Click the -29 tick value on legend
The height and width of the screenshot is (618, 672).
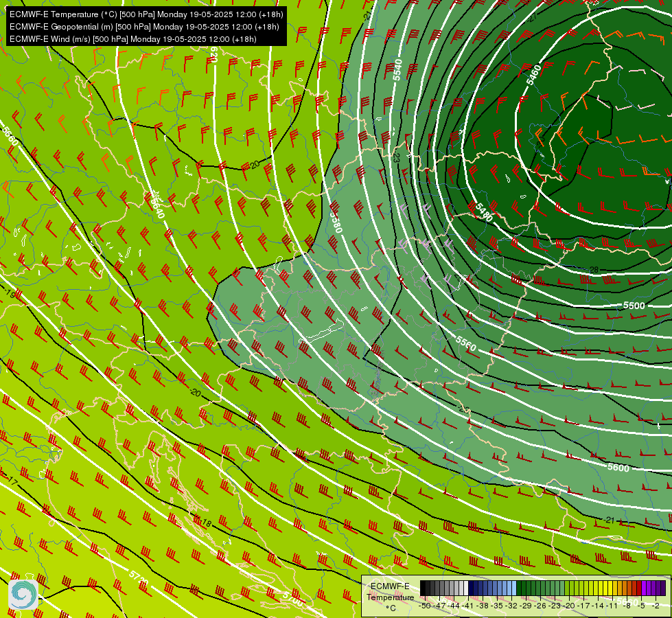click(x=525, y=606)
